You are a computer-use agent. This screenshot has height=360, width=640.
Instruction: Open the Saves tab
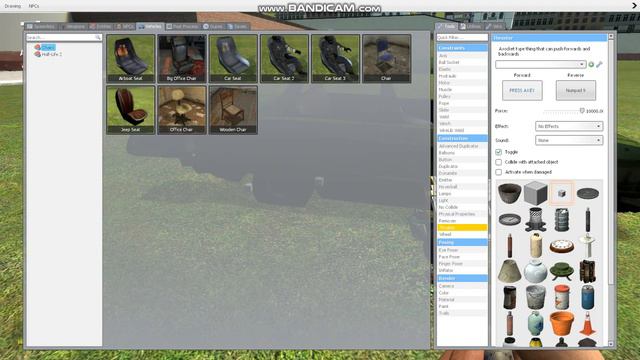238,27
